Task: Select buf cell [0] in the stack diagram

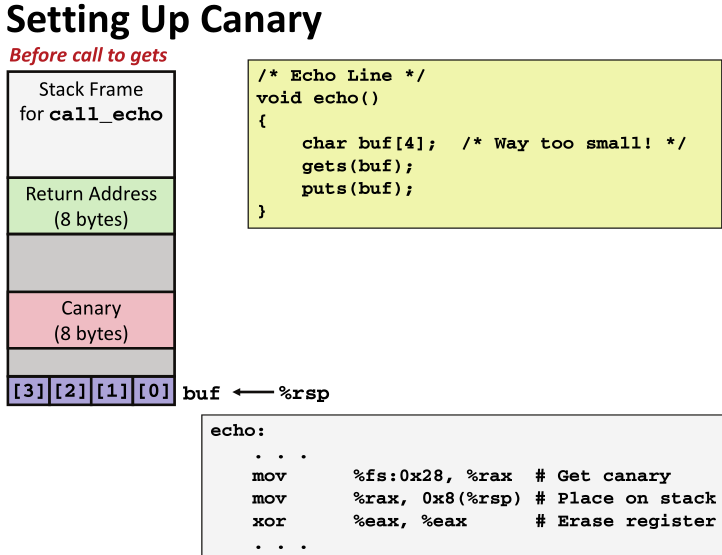Action: point(154,391)
